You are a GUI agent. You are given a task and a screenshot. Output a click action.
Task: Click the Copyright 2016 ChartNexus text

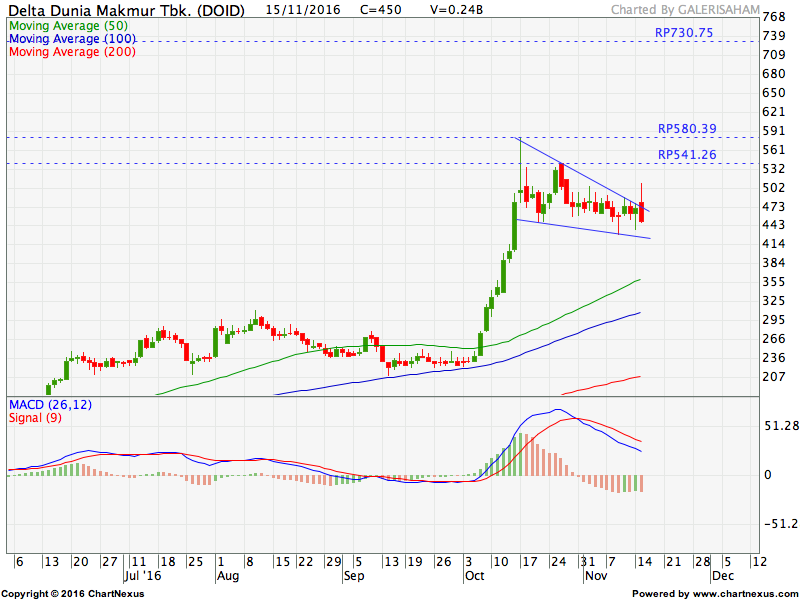72,593
